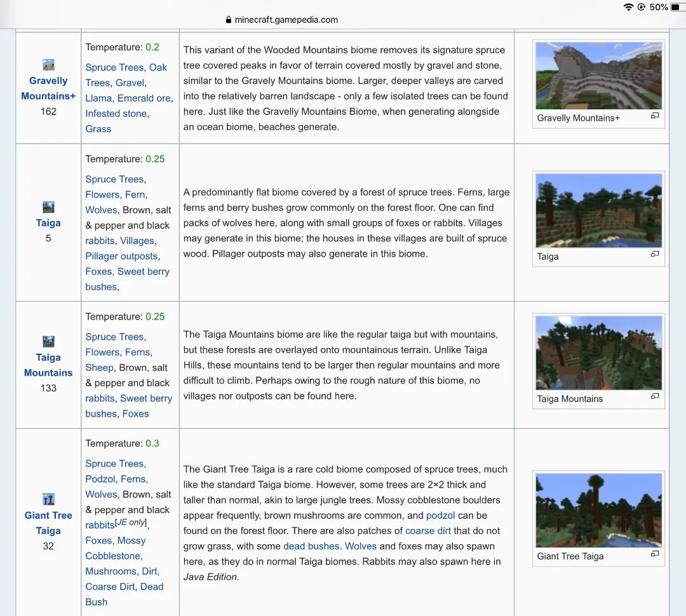Click the Taiga biome icon
This screenshot has width=686, height=616.
[48, 207]
